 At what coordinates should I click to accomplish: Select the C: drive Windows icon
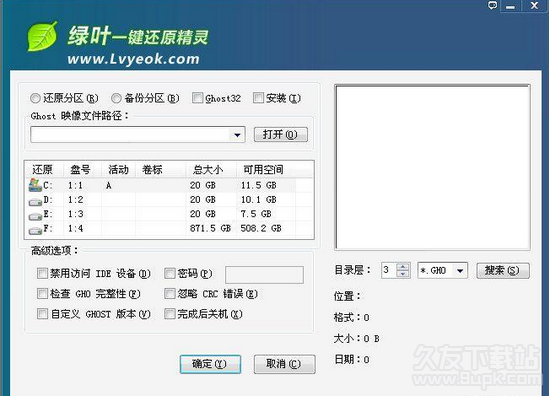tap(35, 185)
